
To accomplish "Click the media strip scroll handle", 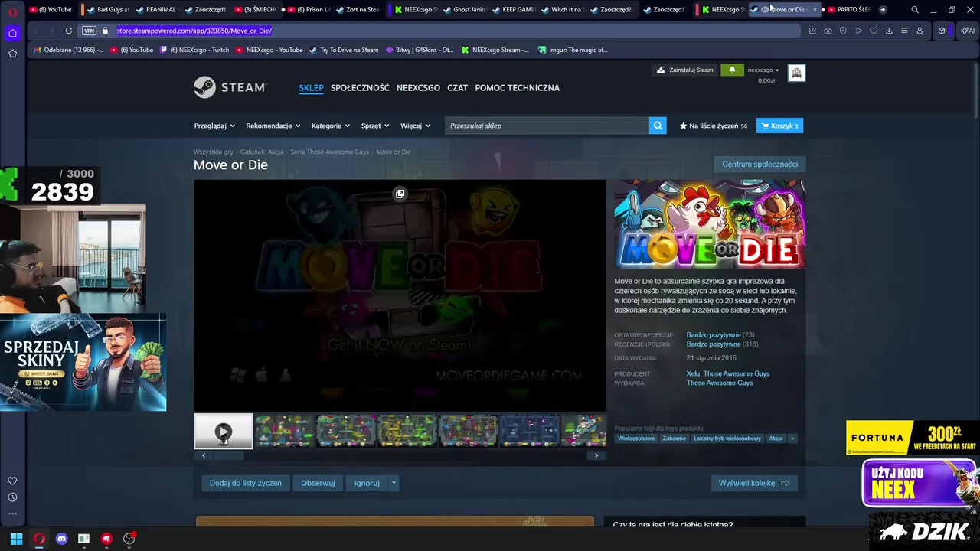I will click(x=228, y=455).
